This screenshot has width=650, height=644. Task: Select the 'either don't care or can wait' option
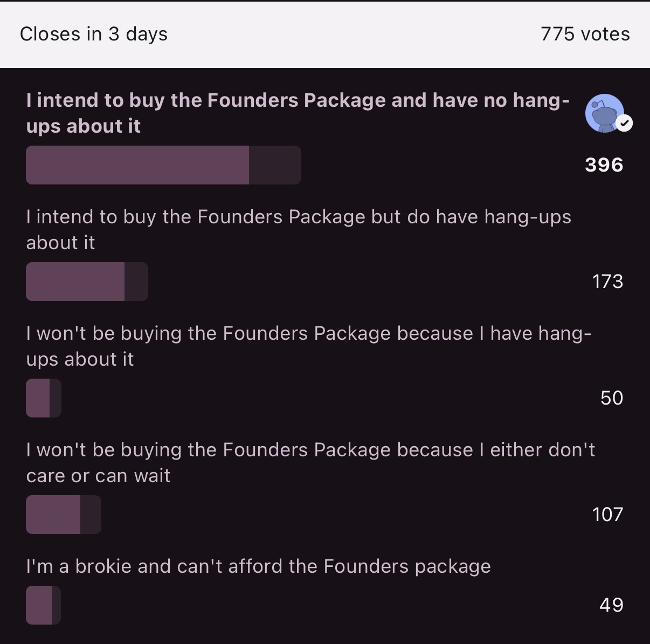click(310, 463)
